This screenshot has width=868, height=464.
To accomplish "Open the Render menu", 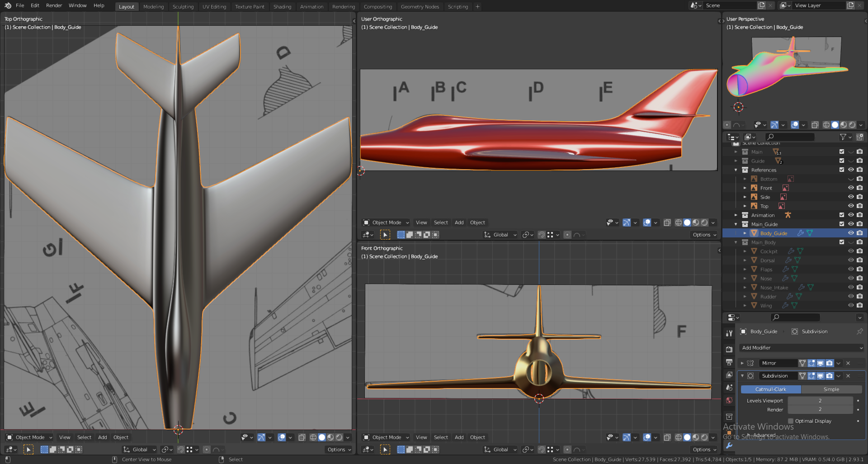I will click(x=54, y=5).
